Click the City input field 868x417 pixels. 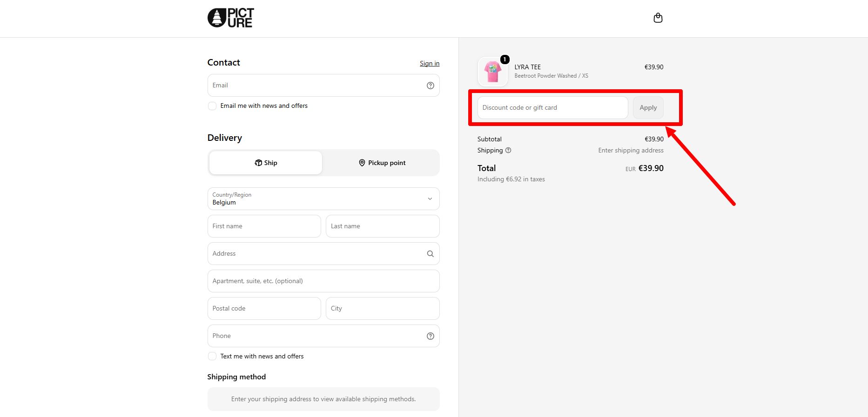pos(383,309)
